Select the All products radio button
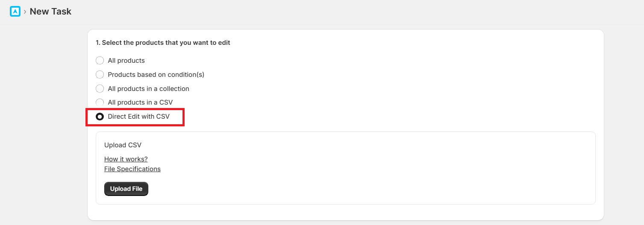The image size is (644, 225). click(100, 61)
